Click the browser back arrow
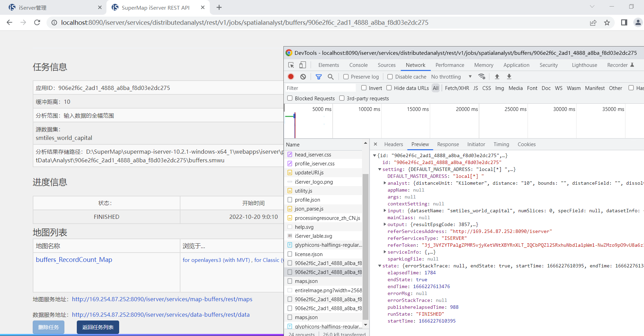Image resolution: width=644 pixels, height=336 pixels. [9, 22]
